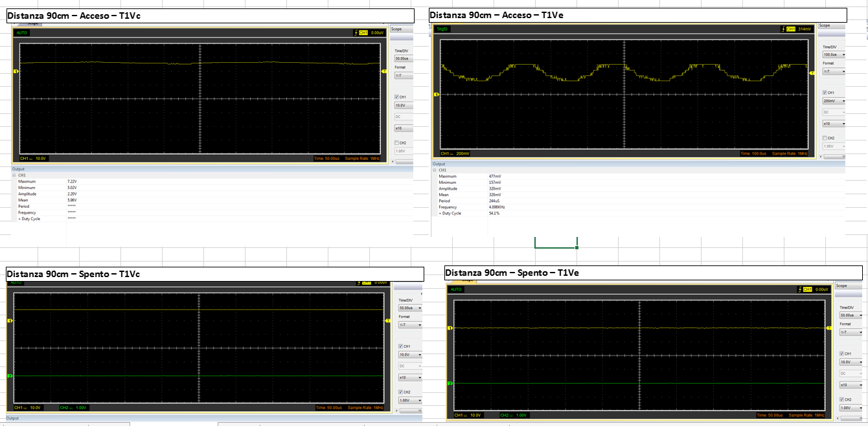The image size is (868, 426).
Task: Uncheck the CH1 checkbox in Acceso T1Vc panel
Action: (397, 97)
